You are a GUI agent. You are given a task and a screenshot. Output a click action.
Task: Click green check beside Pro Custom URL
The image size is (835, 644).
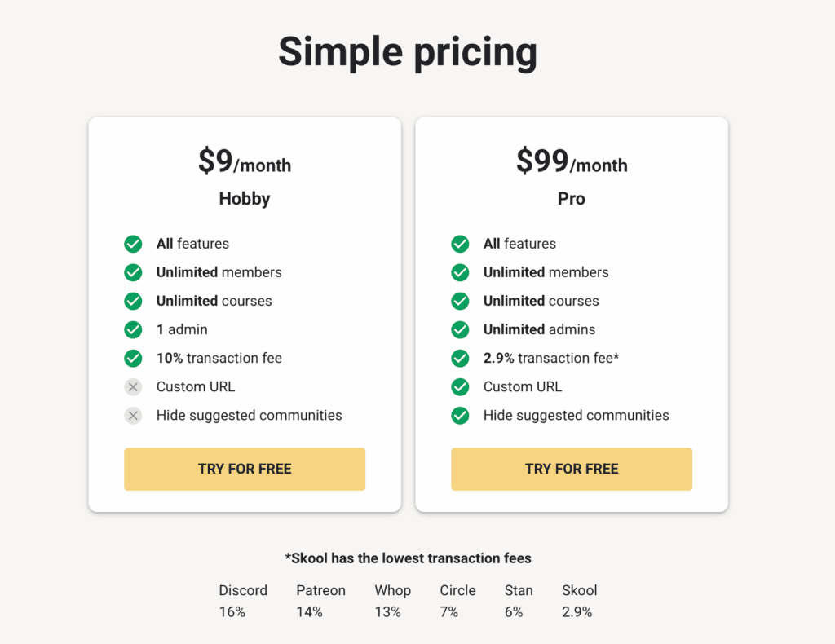point(460,387)
